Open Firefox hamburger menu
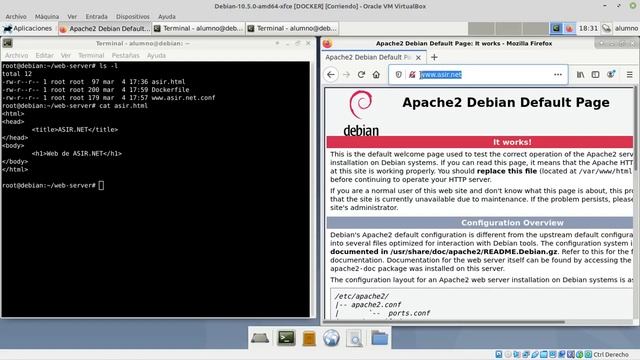The height and width of the screenshot is (360, 640). pos(629,75)
